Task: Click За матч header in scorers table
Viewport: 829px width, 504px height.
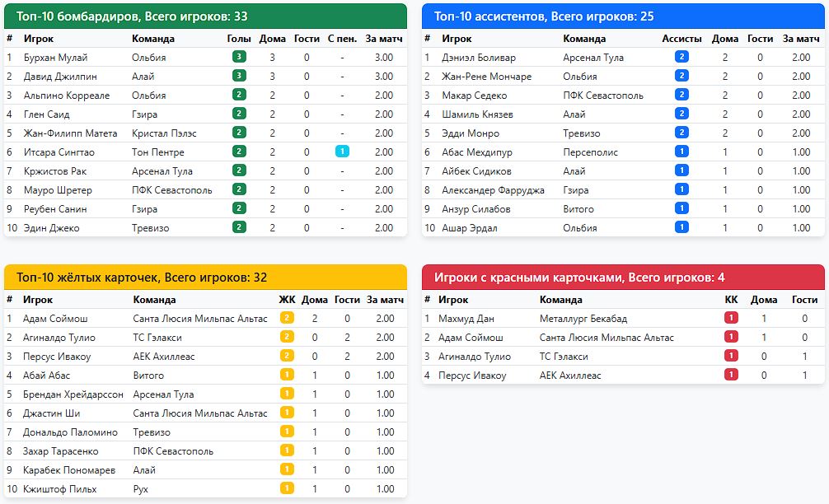Action: 384,39
